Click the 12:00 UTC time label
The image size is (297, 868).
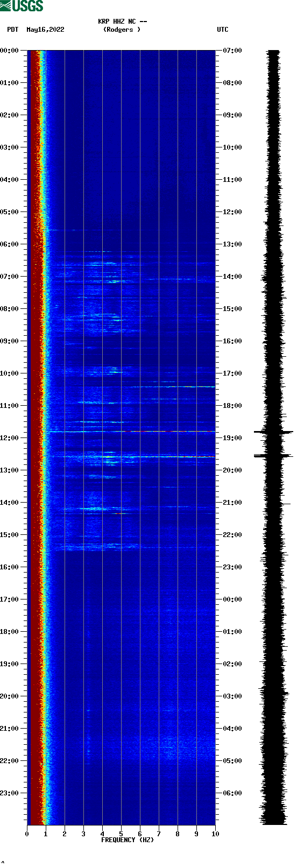232,212
